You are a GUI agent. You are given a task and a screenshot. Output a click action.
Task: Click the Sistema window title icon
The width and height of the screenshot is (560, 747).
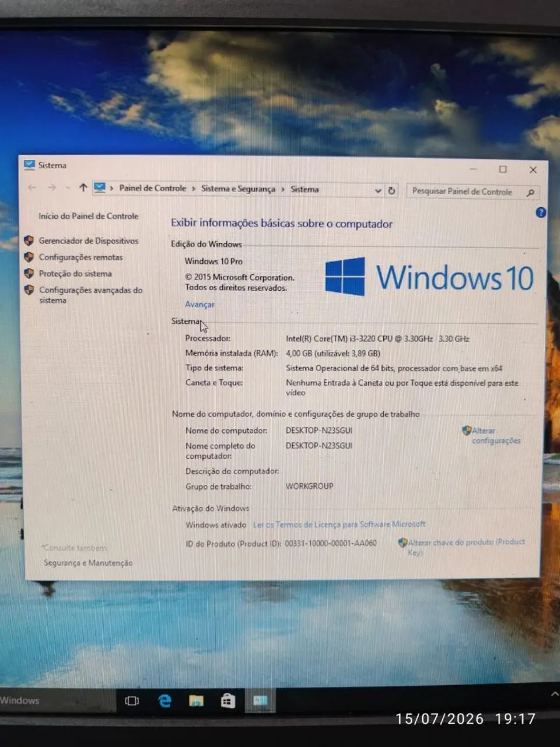[29, 165]
